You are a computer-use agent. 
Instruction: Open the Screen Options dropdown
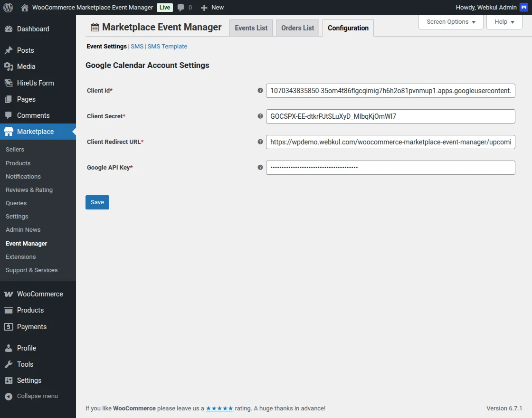click(450, 21)
